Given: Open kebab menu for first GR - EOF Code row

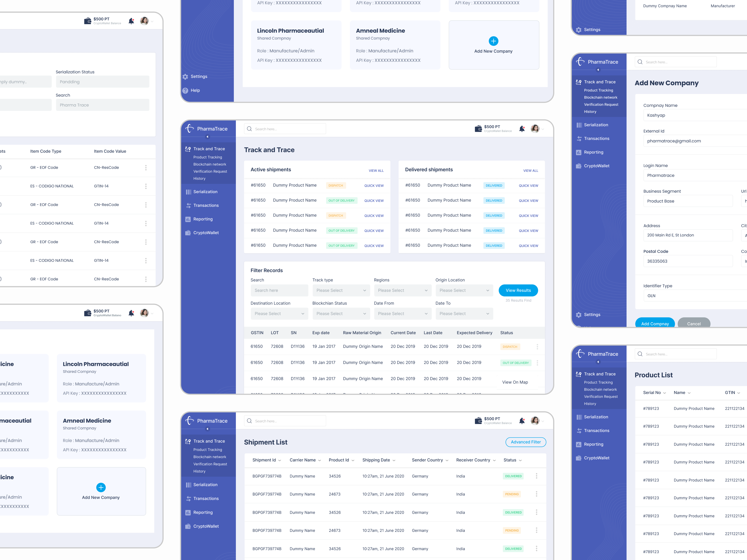Looking at the screenshot, I should click(146, 167).
